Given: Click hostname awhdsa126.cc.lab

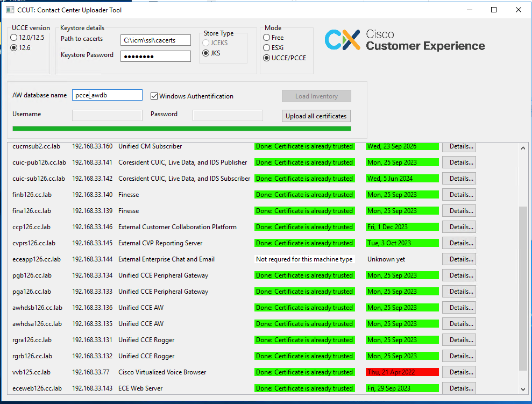Looking at the screenshot, I should pos(37,324).
